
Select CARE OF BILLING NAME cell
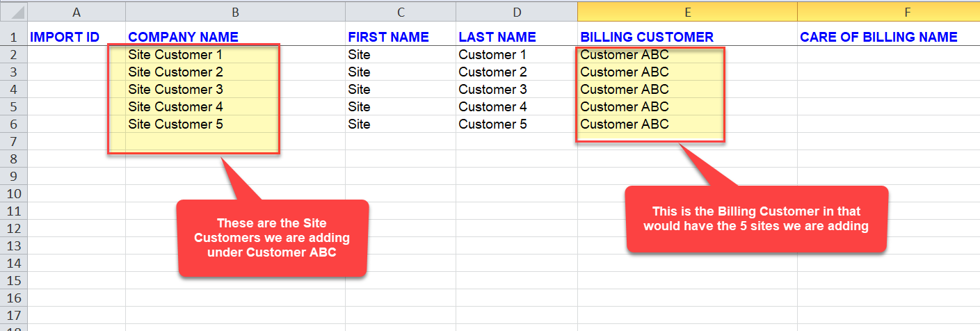pyautogui.click(x=878, y=38)
